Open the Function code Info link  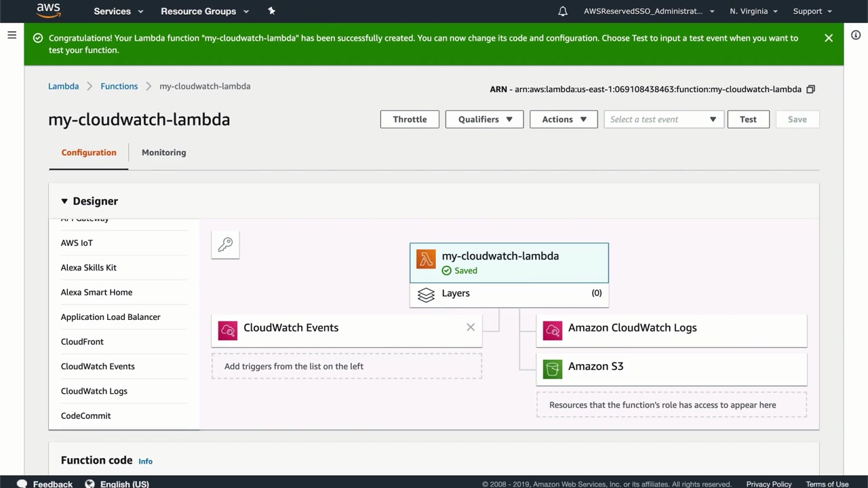[145, 461]
